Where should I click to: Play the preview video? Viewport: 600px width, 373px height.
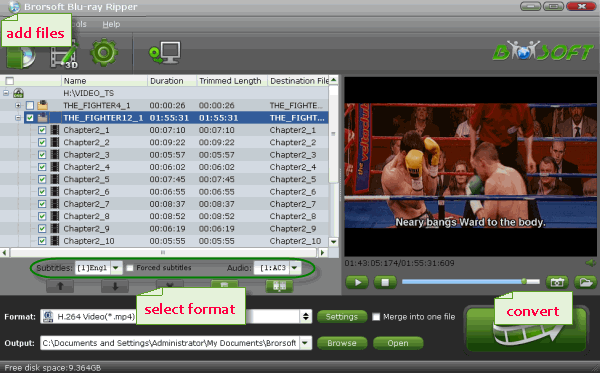click(357, 282)
